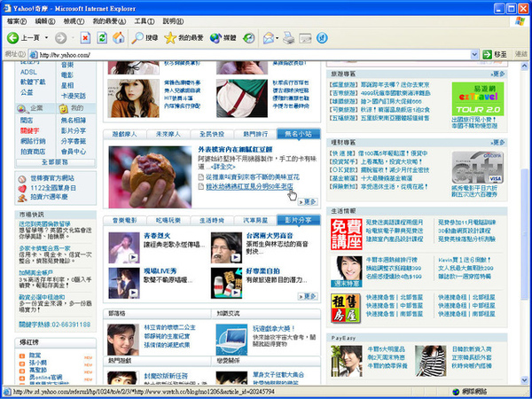Click the Windows flag logo icon
532x399 pixels.
pos(520,21)
